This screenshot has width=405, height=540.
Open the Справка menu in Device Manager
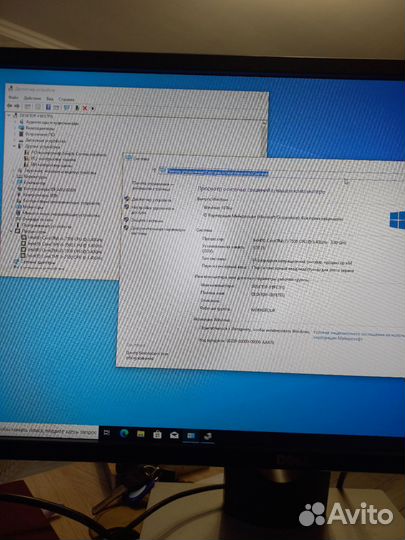click(66, 100)
